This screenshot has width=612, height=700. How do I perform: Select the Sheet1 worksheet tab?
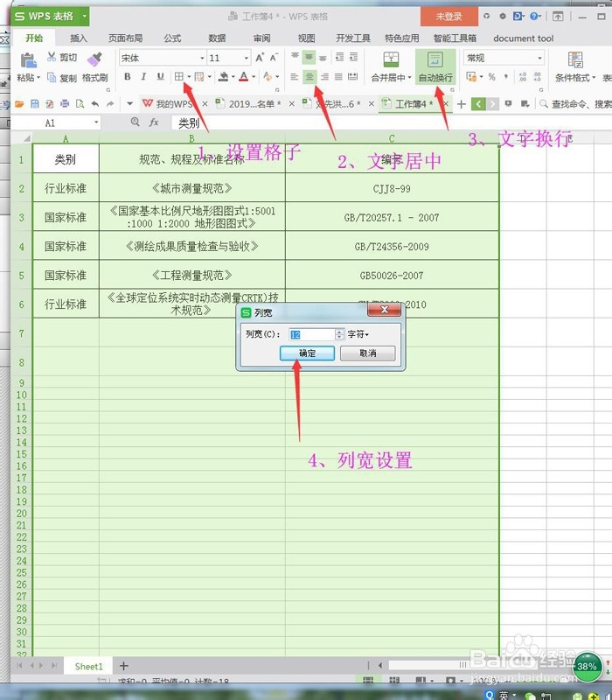click(x=88, y=667)
